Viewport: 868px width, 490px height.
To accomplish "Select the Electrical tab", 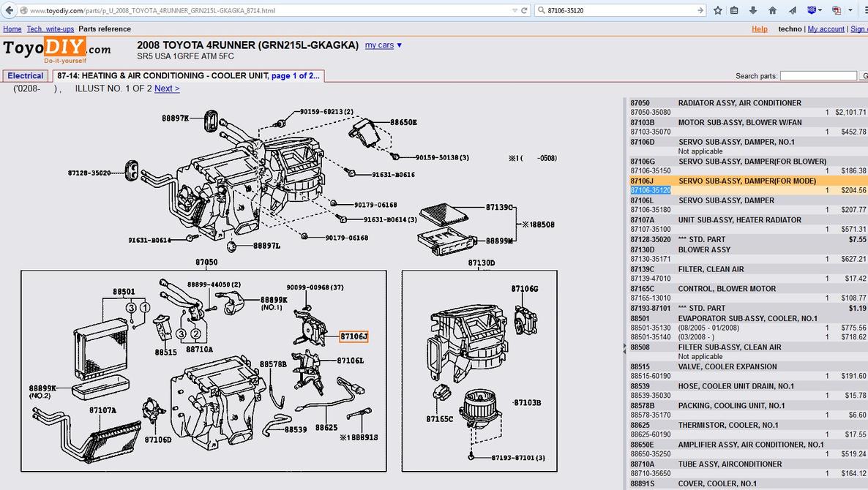I will [26, 76].
